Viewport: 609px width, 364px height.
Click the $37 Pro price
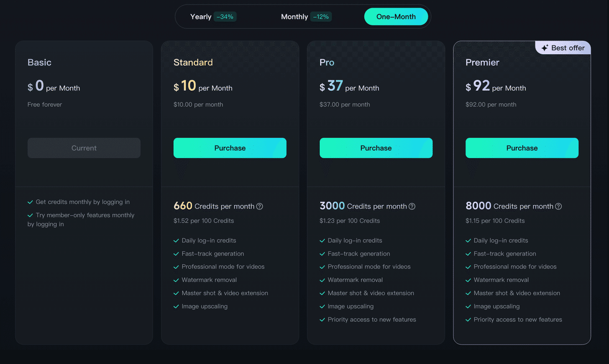335,86
